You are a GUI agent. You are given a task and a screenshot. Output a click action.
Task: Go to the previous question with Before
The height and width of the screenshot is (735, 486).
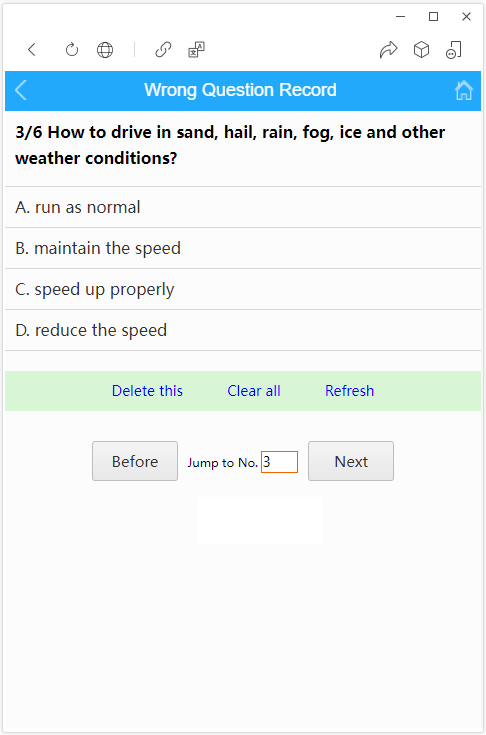135,461
